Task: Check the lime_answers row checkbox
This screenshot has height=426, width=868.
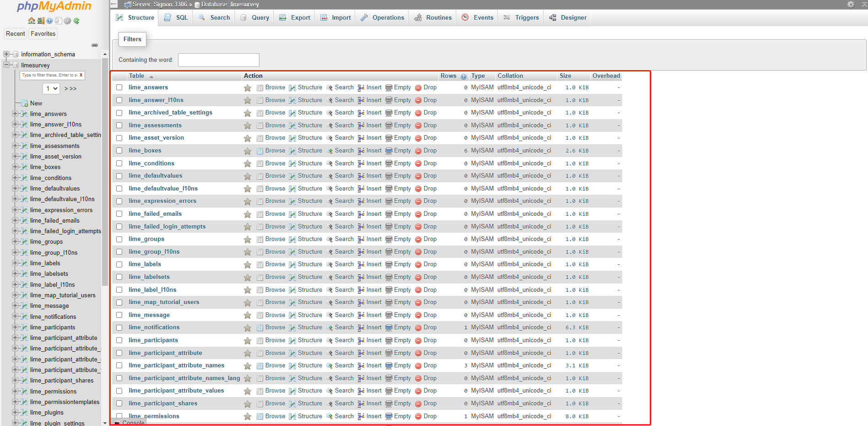Action: point(119,87)
